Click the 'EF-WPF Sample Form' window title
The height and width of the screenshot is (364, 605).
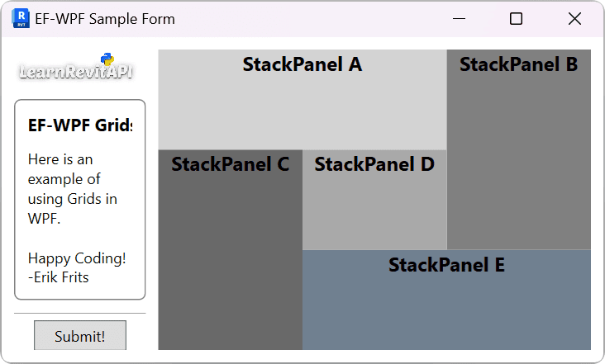tap(105, 19)
